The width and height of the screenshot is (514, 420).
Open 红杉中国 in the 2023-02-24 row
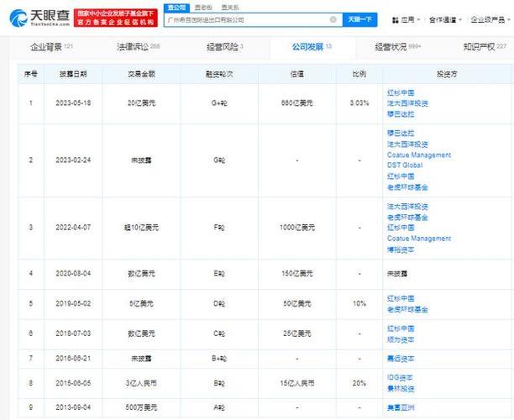[401, 176]
